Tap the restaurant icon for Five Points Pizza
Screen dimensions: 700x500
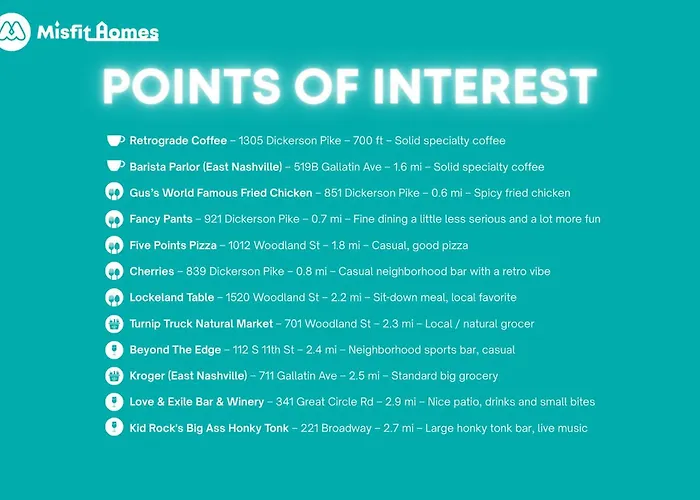pyautogui.click(x=114, y=245)
